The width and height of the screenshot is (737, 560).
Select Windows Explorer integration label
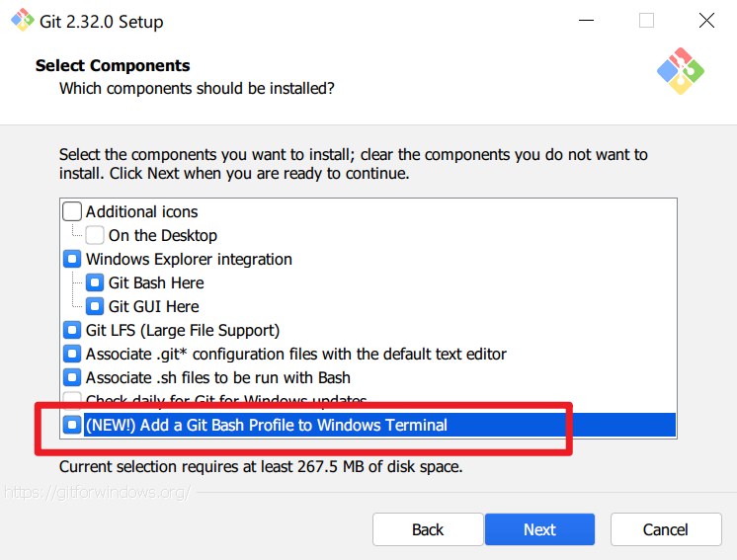(x=189, y=259)
